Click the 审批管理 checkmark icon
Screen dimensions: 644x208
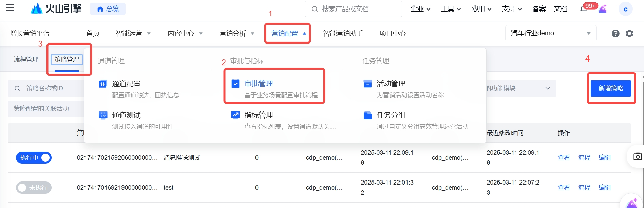[235, 84]
